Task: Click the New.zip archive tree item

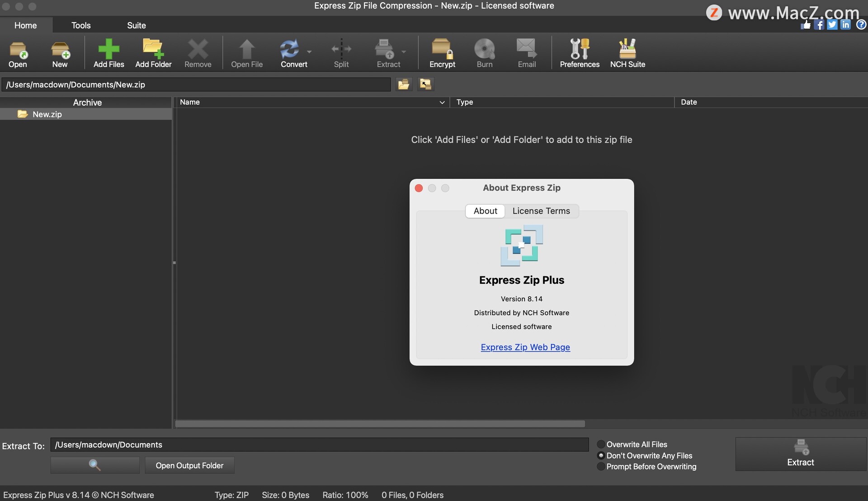Action: point(46,114)
